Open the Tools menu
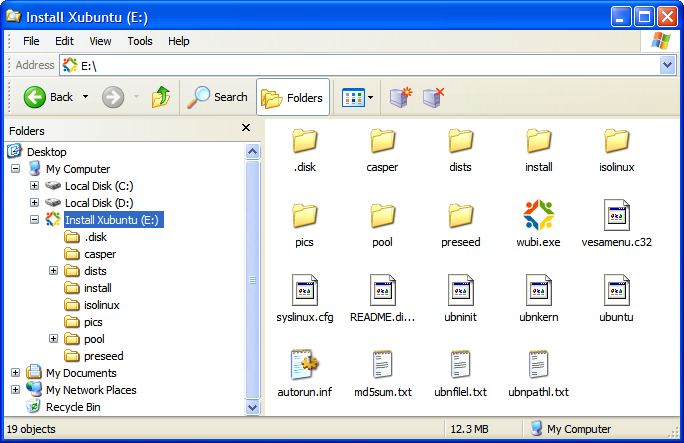Image resolution: width=684 pixels, height=443 pixels. coord(140,41)
